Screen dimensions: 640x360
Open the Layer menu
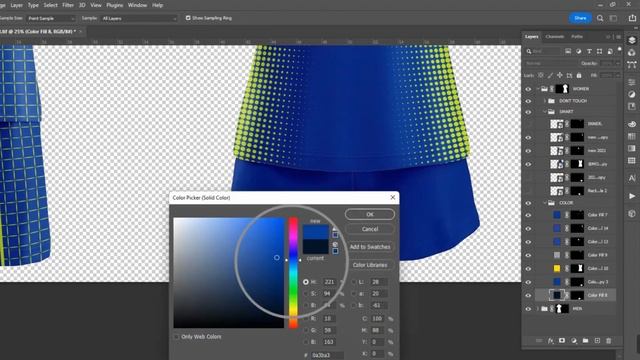[x=16, y=5]
